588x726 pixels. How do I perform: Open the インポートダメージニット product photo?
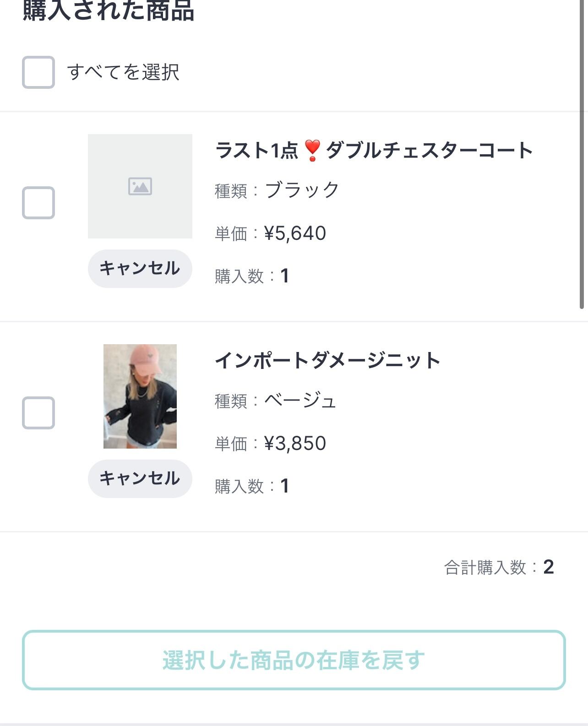coord(140,396)
